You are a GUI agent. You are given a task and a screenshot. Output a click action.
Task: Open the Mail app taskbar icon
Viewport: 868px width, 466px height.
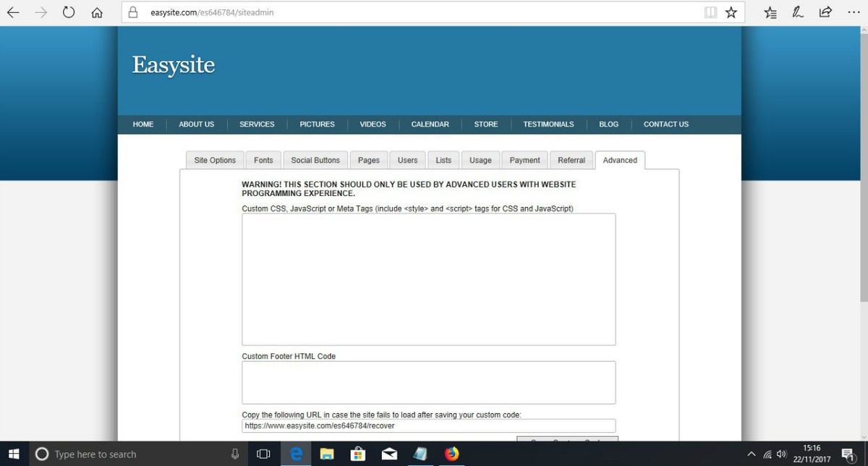pos(389,454)
